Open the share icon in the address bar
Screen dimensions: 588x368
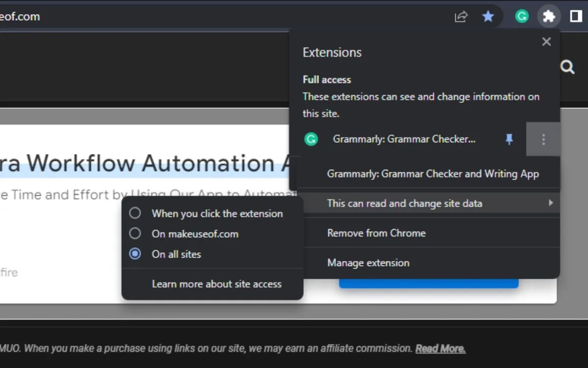[x=461, y=16]
